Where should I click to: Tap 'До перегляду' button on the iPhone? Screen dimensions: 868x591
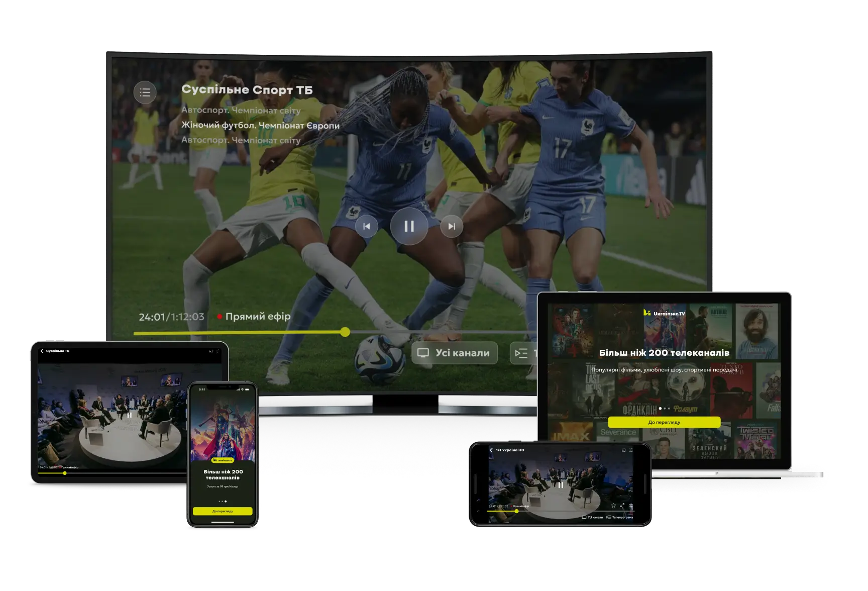point(223,511)
